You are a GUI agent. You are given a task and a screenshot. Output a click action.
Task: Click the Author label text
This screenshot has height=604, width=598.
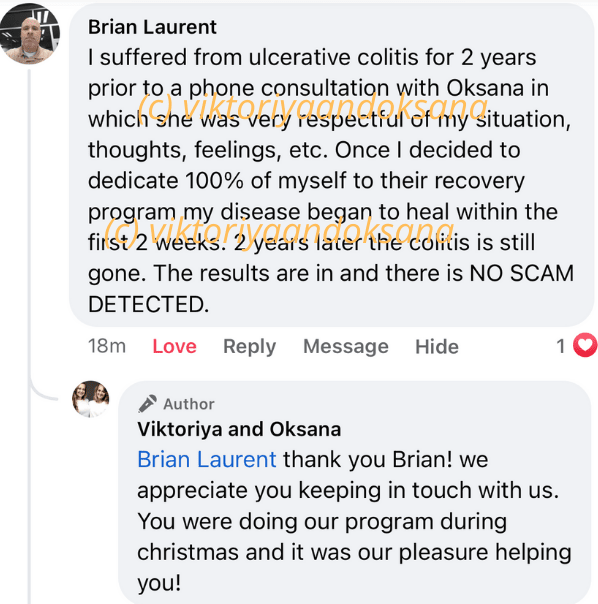[x=189, y=404]
